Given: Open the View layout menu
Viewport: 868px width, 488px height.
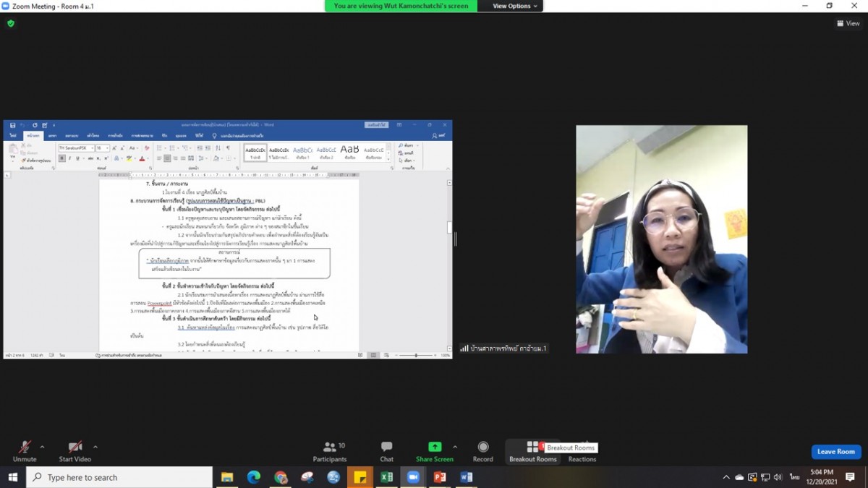Looking at the screenshot, I should click(848, 23).
